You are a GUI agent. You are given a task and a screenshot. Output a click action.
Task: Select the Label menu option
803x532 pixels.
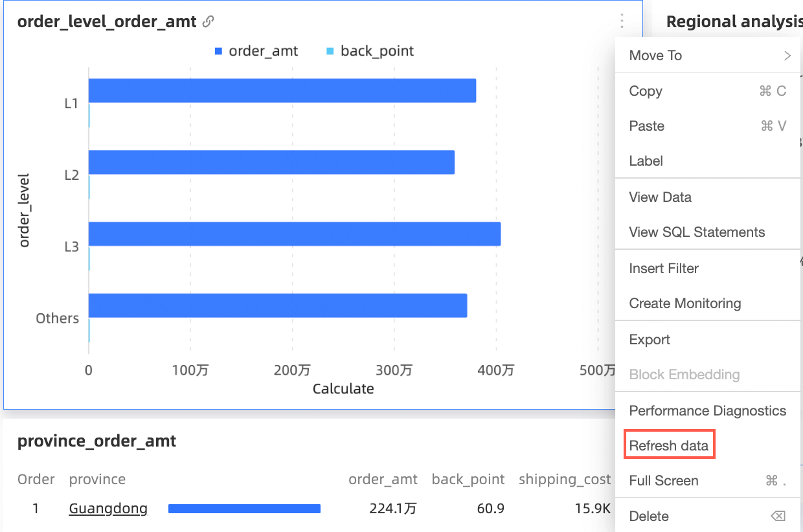click(x=646, y=161)
